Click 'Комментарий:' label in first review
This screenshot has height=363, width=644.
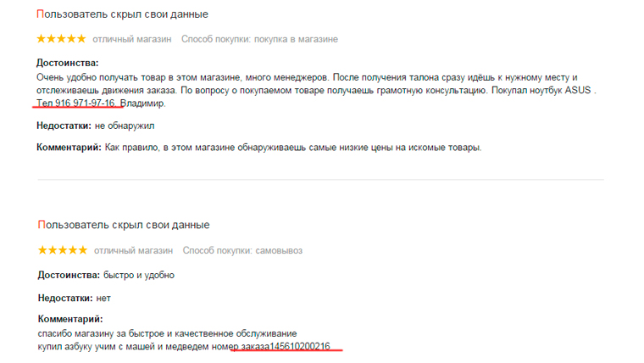69,148
